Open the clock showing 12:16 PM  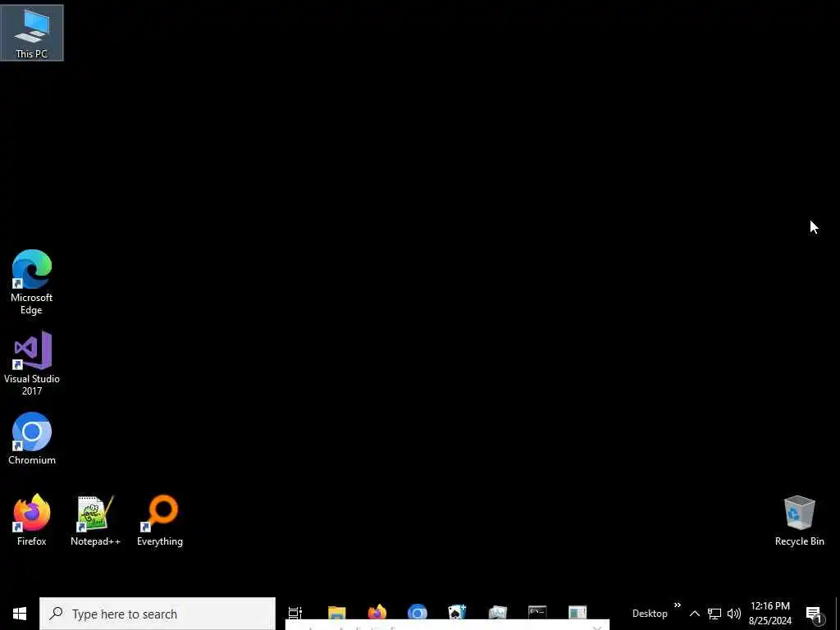pos(769,614)
